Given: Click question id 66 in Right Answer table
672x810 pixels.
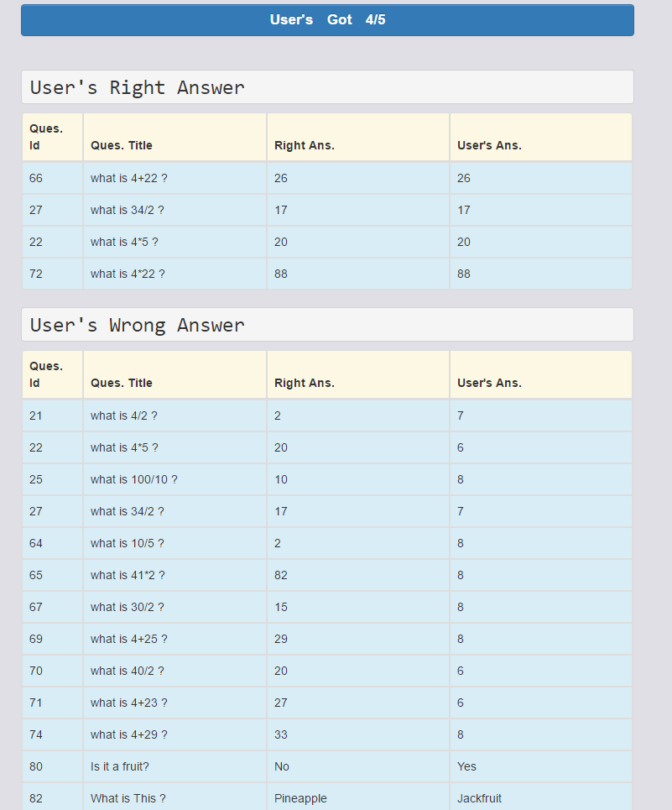Looking at the screenshot, I should point(36,178).
